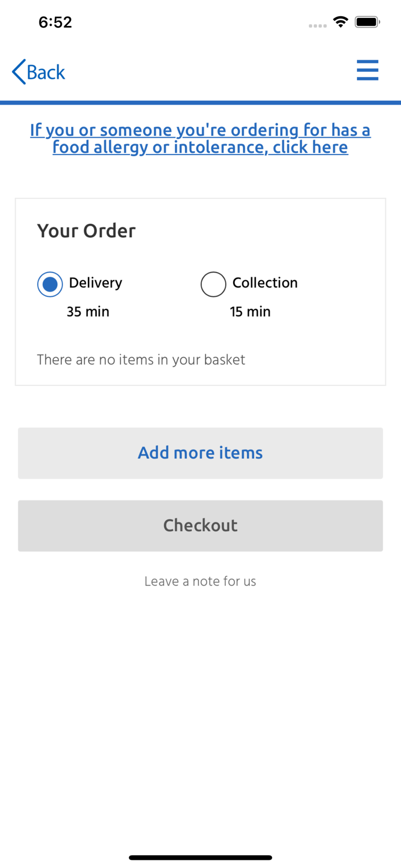Tap the Wi-Fi status icon
Viewport: 401px width, 868px height.
click(340, 22)
